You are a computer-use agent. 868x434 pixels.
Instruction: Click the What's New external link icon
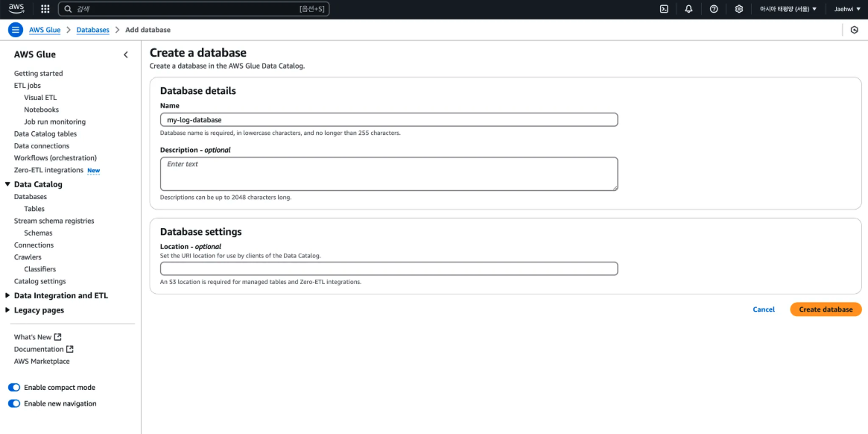coord(57,337)
